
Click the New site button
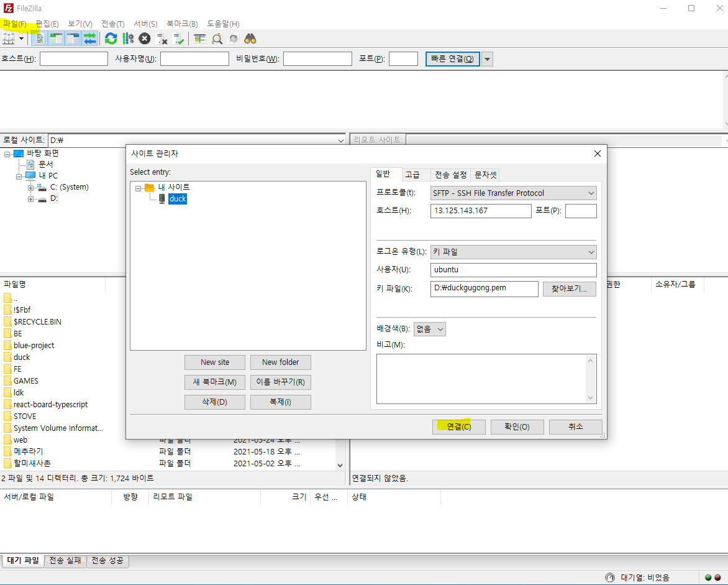tap(214, 362)
